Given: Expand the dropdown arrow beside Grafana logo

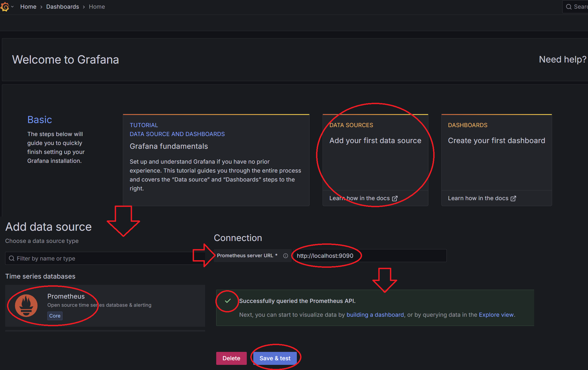Looking at the screenshot, I should [x=12, y=6].
